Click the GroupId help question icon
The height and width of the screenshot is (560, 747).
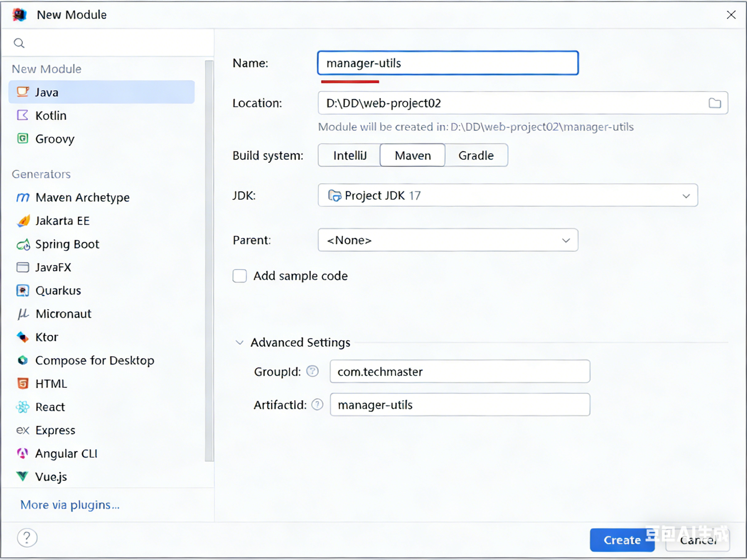[x=313, y=371]
